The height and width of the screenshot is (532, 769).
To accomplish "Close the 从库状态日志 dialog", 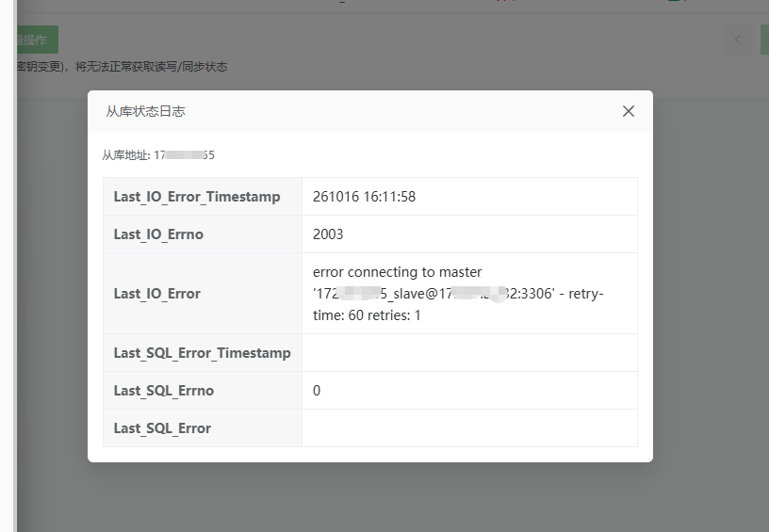I will [629, 111].
